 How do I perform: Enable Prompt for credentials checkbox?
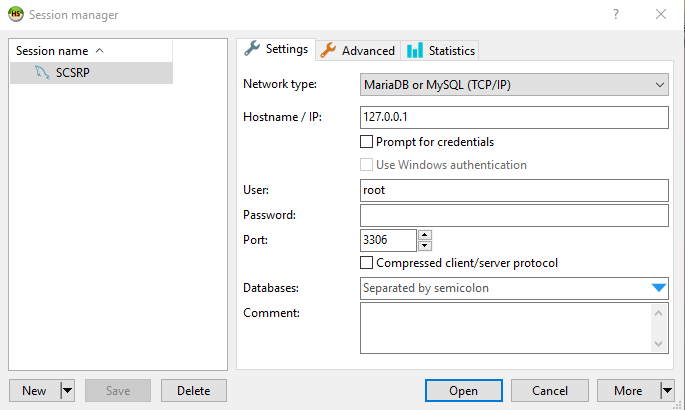366,142
